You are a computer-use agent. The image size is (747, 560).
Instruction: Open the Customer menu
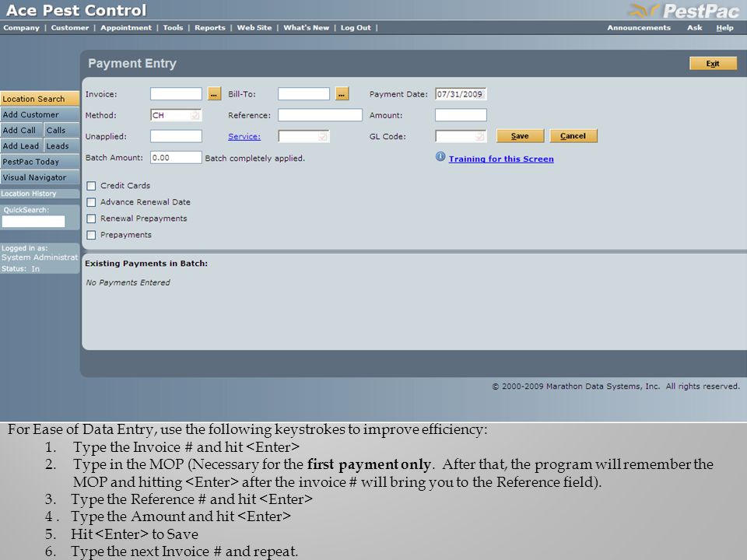click(70, 28)
